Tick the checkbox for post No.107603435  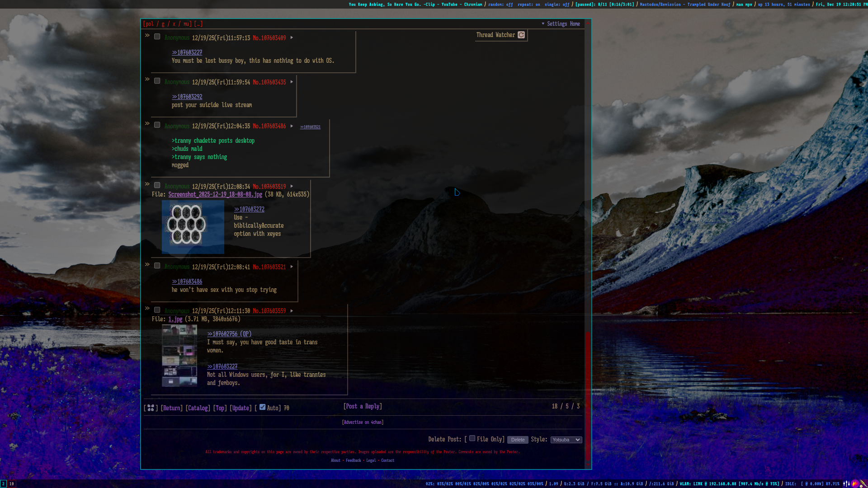[x=157, y=81]
